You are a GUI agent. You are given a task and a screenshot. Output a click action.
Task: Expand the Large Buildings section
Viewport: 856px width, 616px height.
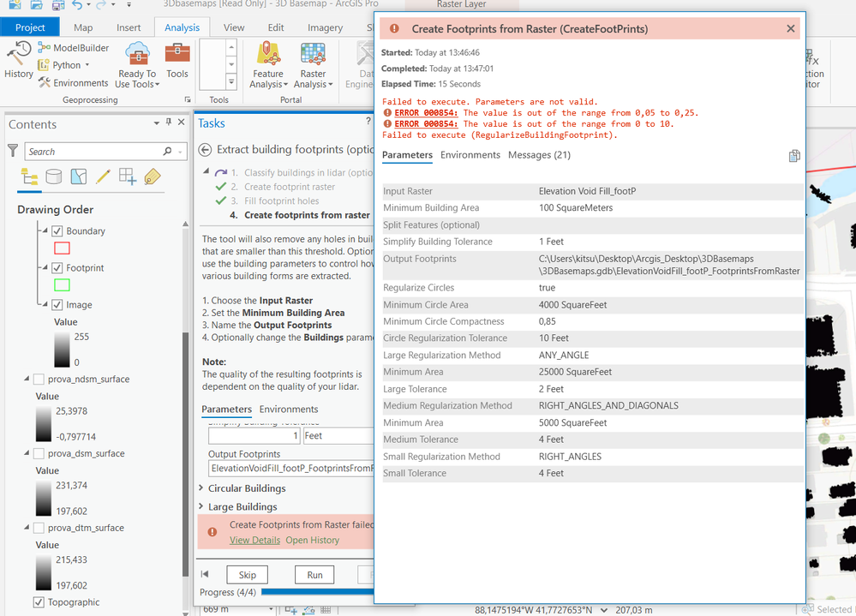tap(201, 506)
